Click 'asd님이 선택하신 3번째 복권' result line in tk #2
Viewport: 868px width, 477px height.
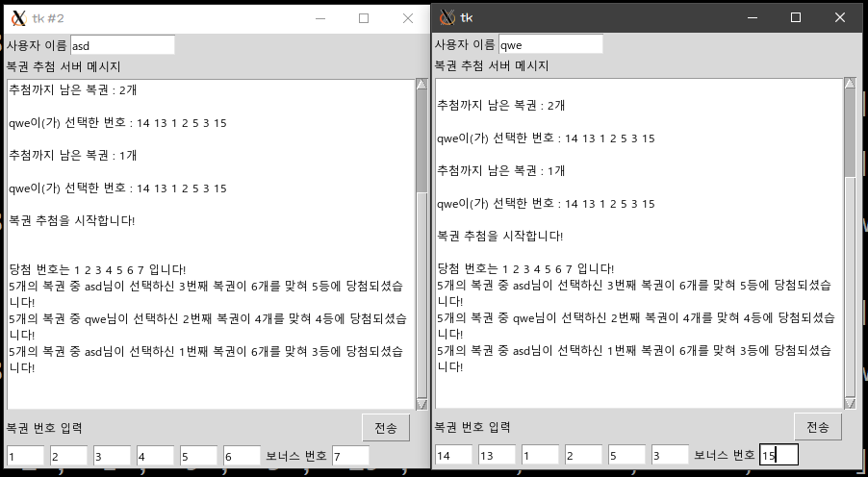tap(206, 294)
